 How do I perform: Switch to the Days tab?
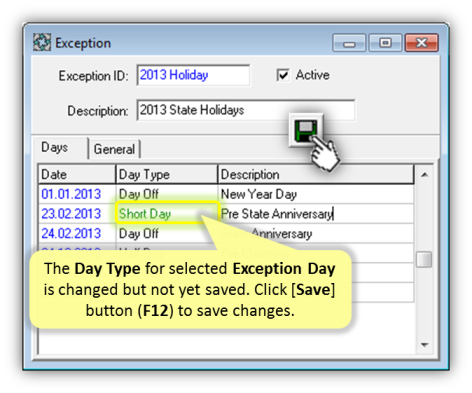tap(60, 147)
